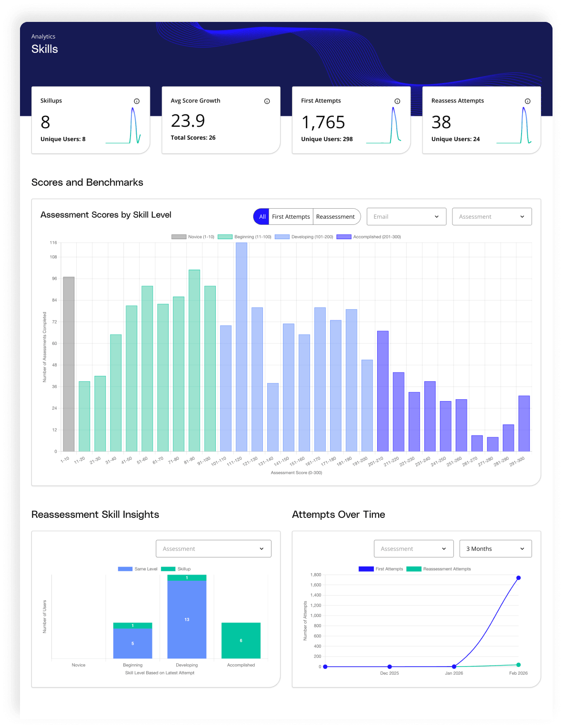Viewport: 563px width, 728px height.
Task: Click the info icon on Avg Score Growth card
Action: (x=267, y=101)
